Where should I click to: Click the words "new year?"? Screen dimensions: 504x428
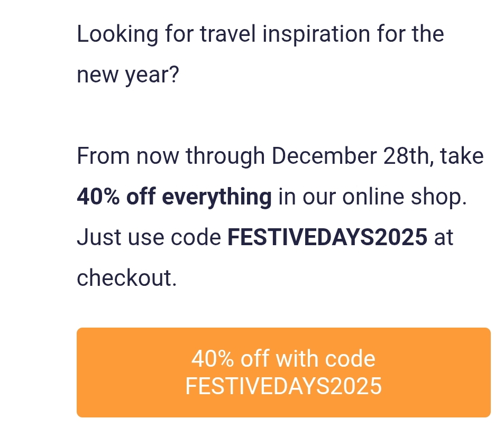click(128, 76)
